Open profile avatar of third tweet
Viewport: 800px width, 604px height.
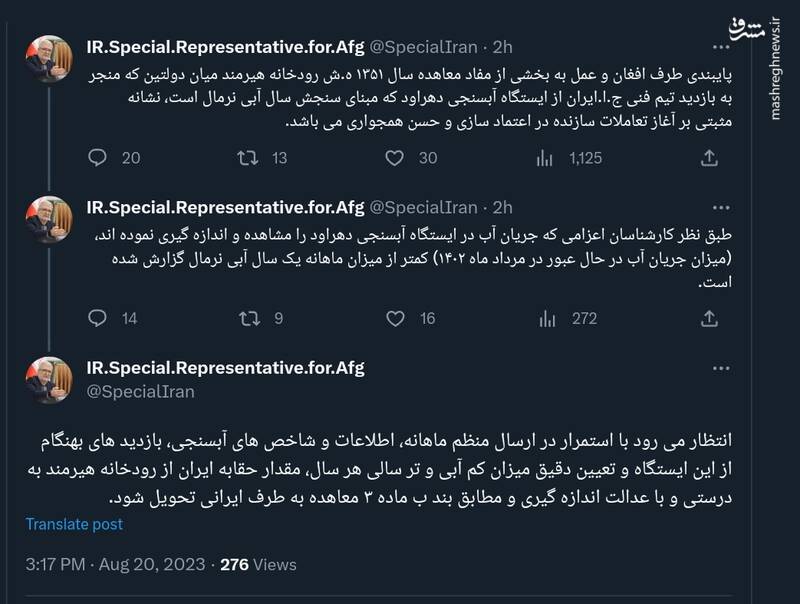point(48,381)
